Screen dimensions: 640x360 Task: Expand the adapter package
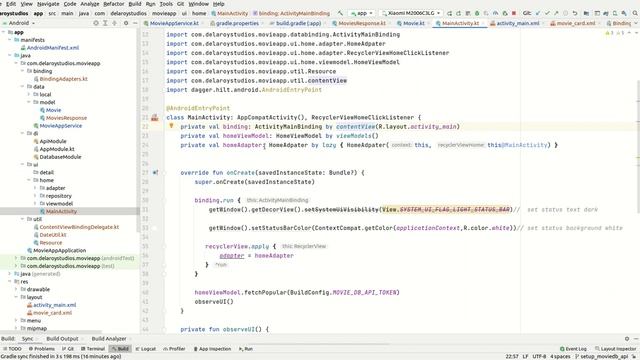pos(35,188)
